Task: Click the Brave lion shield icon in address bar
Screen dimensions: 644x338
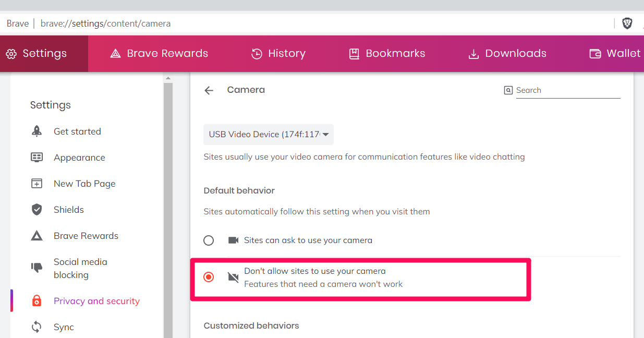Action: [x=627, y=23]
